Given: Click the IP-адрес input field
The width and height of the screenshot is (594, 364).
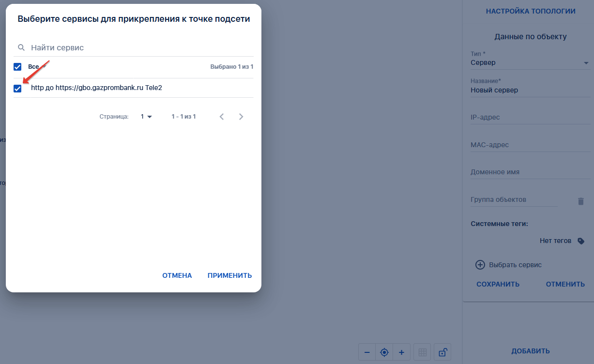Looking at the screenshot, I should 530,118.
